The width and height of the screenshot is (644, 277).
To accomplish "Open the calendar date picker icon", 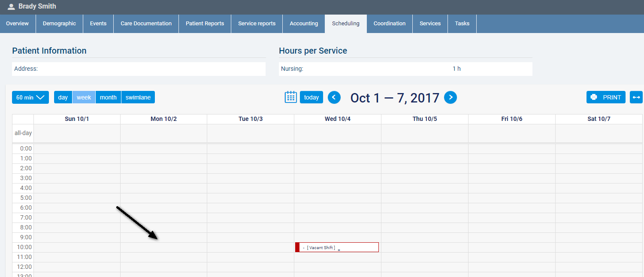I will tap(290, 97).
